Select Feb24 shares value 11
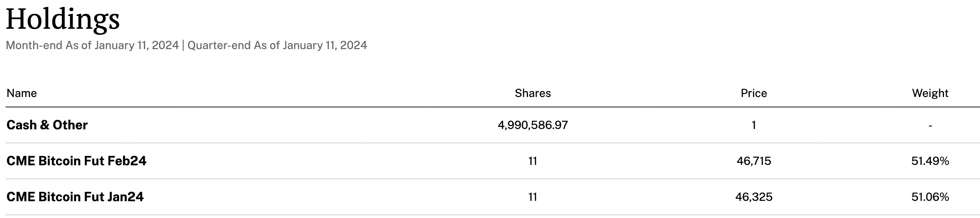Screen dimensions: 980x218 tap(533, 161)
